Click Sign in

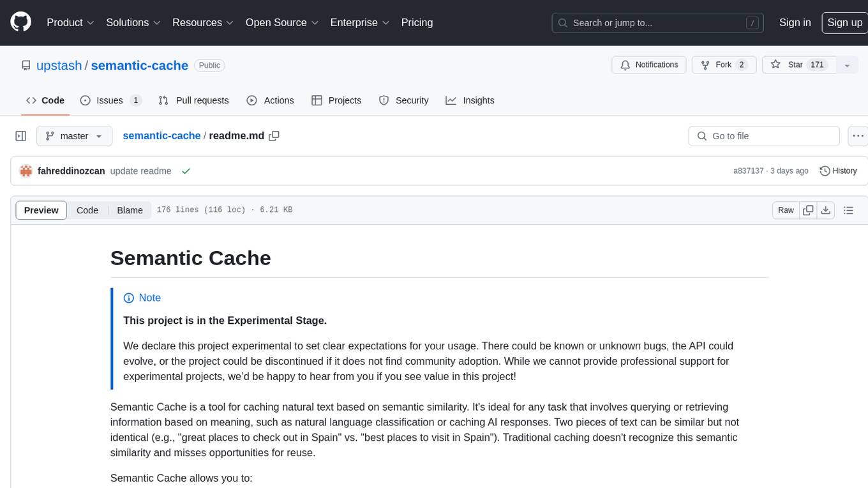click(795, 22)
